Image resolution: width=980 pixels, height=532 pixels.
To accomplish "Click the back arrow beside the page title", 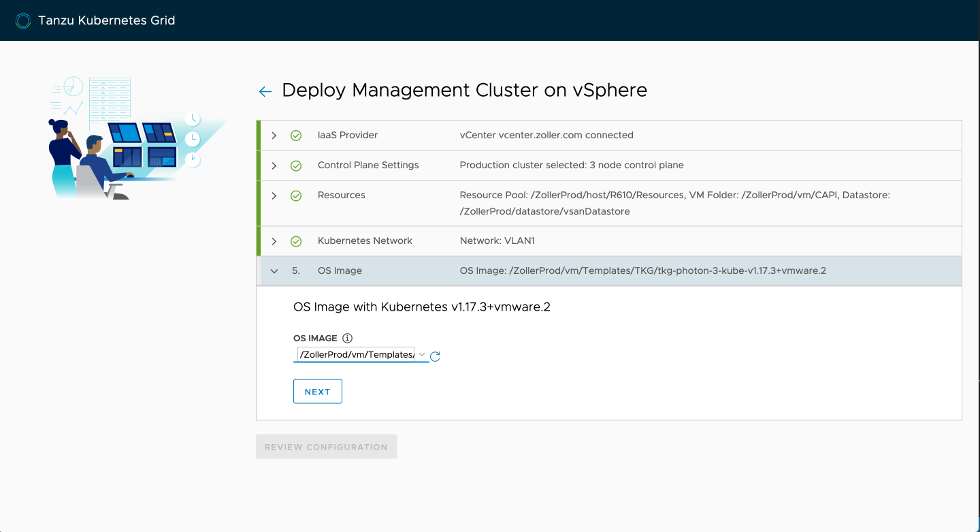I will click(265, 91).
